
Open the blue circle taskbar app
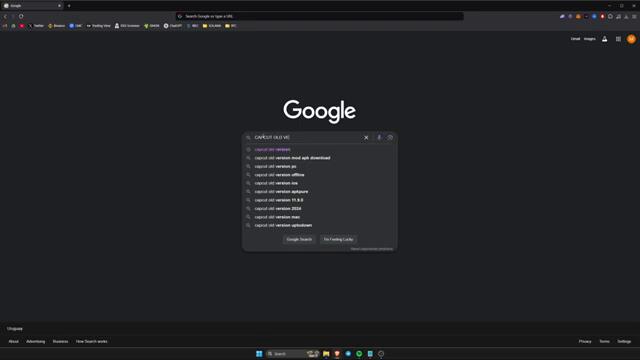pos(348,353)
